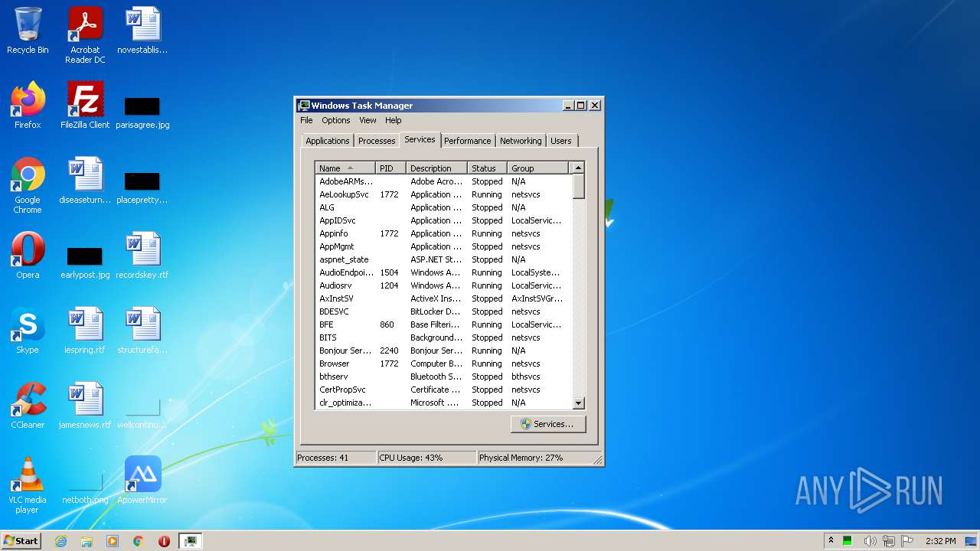The width and height of the screenshot is (980, 551).
Task: Sort services by Status column header
Action: pyautogui.click(x=487, y=168)
